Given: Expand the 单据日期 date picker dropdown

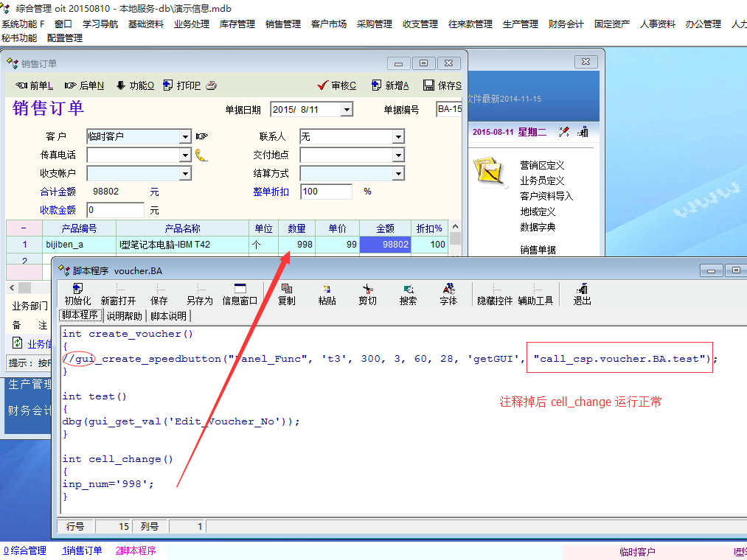Looking at the screenshot, I should pyautogui.click(x=347, y=110).
